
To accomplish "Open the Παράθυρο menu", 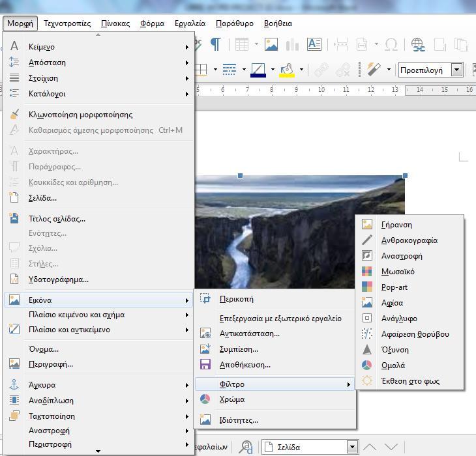I will click(234, 23).
